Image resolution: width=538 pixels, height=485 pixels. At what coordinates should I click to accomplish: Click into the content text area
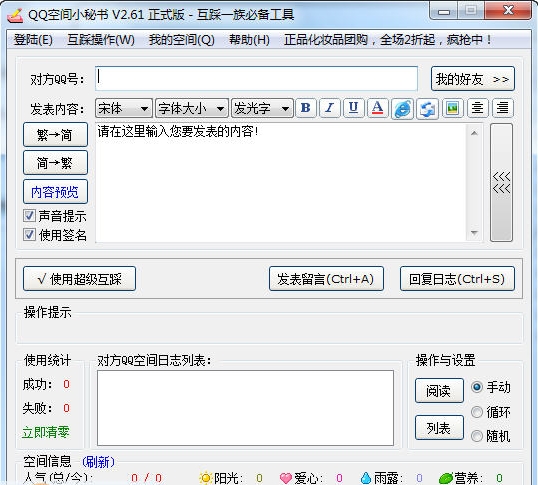(281, 182)
